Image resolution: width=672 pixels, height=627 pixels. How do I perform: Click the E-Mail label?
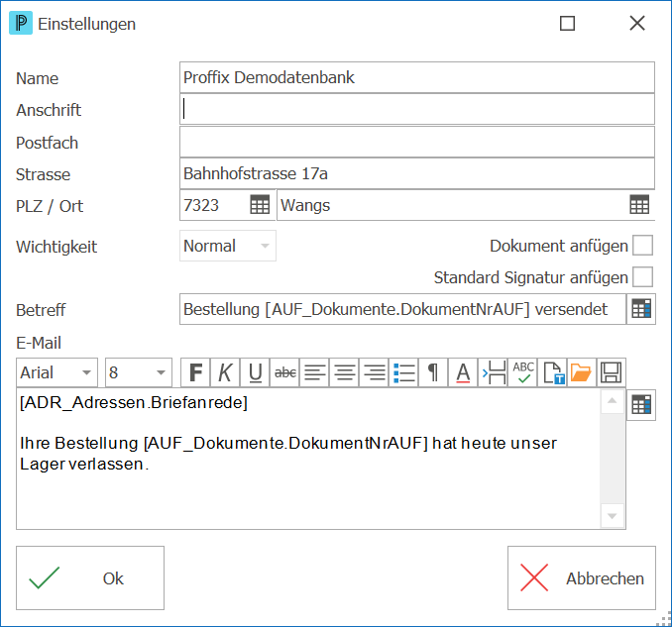tap(39, 343)
